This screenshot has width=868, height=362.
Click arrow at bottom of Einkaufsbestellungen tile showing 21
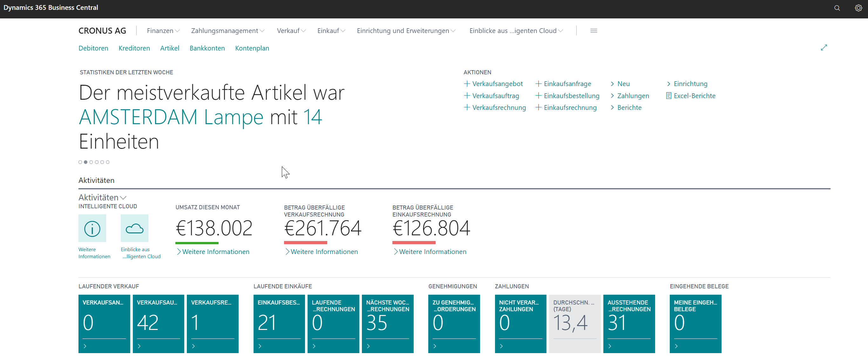(260, 346)
